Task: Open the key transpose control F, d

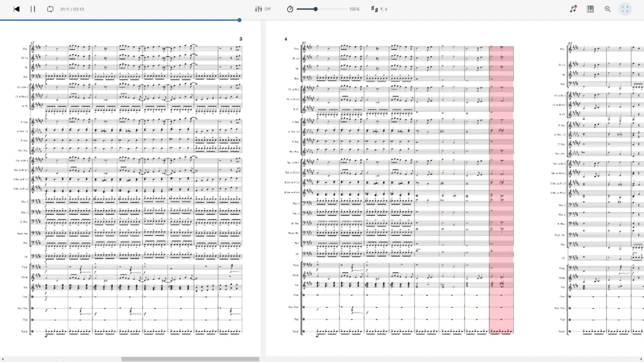Action: 379,9
